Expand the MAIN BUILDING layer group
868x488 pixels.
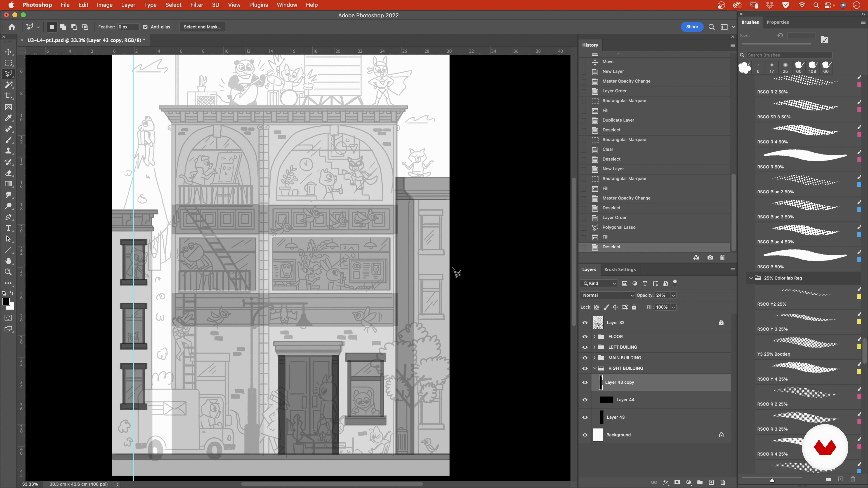(x=594, y=358)
